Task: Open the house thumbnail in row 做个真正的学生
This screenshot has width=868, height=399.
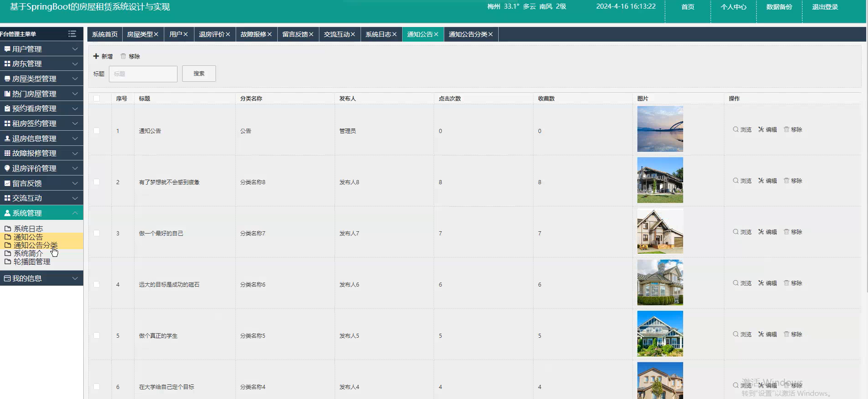Action: pos(660,334)
